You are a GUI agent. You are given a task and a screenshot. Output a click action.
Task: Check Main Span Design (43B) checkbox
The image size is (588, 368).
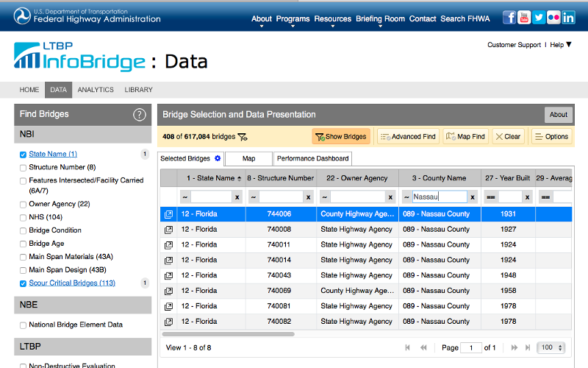click(23, 270)
